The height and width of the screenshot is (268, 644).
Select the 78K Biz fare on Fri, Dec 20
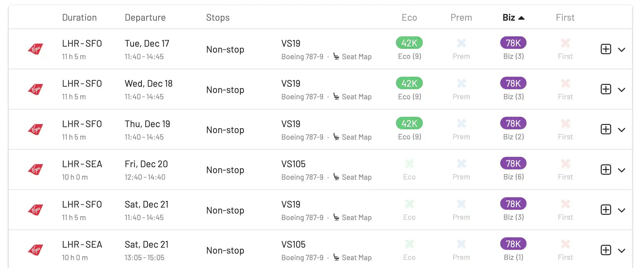513,163
